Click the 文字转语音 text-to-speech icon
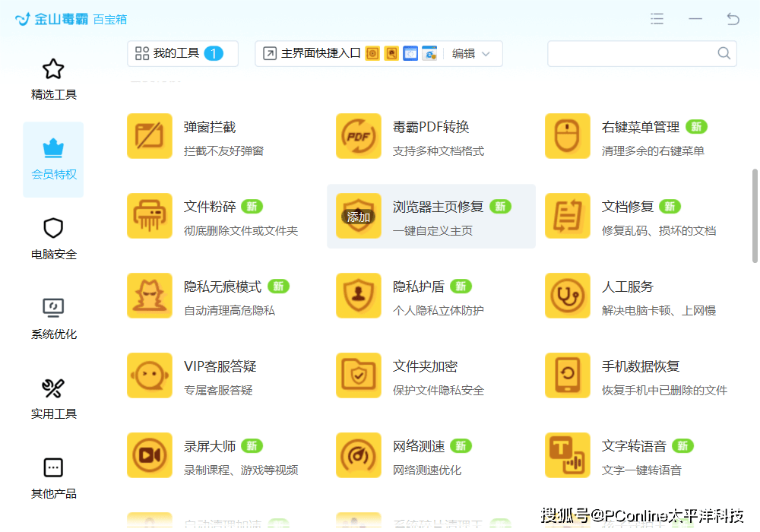Screen dimensions: 760x532 [x=567, y=455]
